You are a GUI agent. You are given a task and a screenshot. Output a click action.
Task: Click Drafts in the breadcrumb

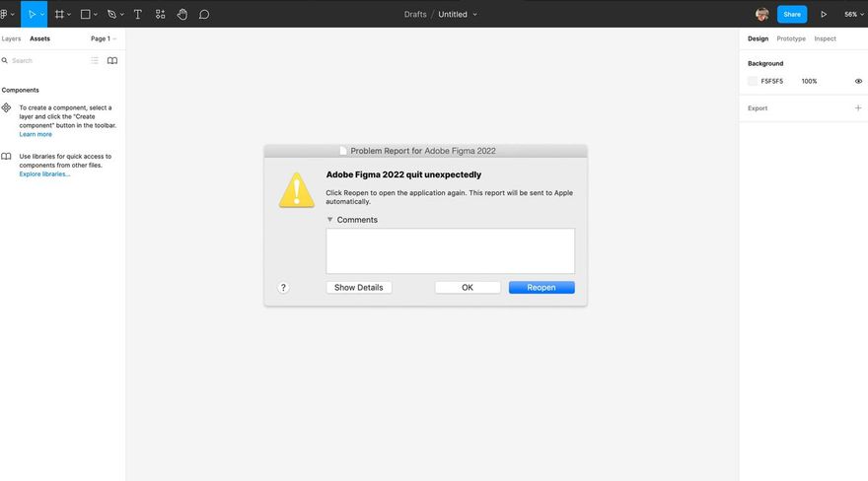(x=415, y=15)
